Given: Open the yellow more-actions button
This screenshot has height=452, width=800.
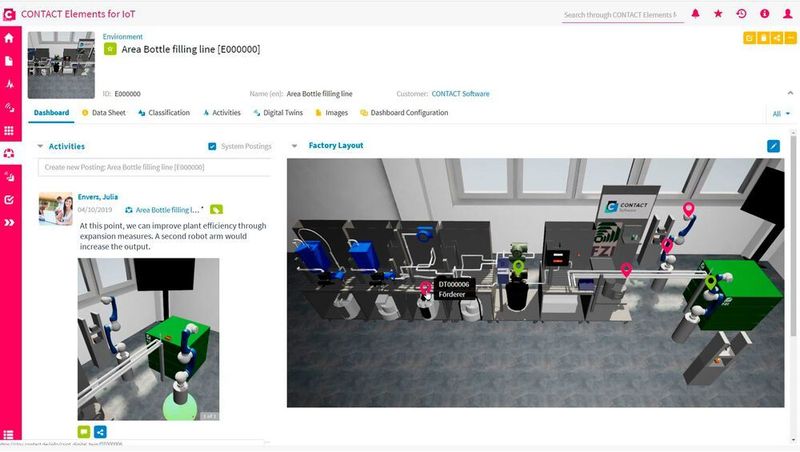Looking at the screenshot, I should pyautogui.click(x=790, y=38).
